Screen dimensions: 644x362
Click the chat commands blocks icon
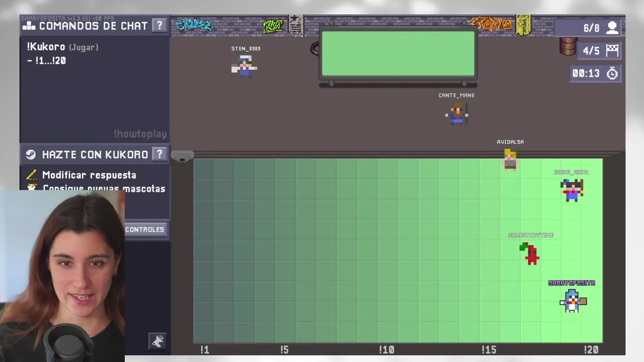coord(29,26)
